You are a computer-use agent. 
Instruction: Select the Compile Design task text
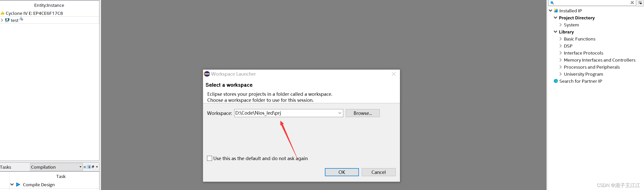pos(39,185)
